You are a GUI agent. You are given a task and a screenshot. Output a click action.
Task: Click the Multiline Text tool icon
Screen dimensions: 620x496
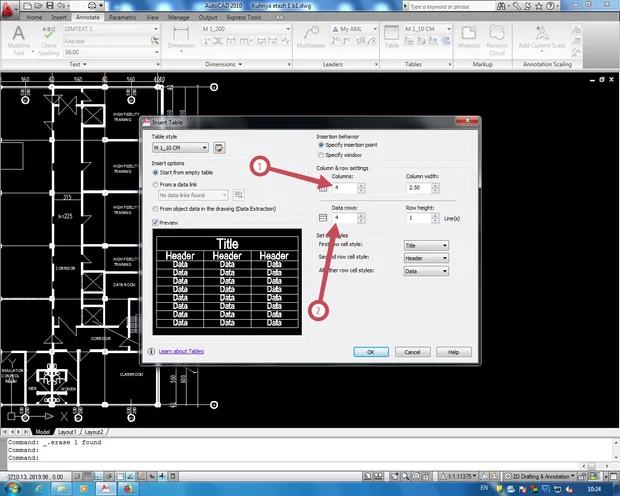pyautogui.click(x=19, y=40)
